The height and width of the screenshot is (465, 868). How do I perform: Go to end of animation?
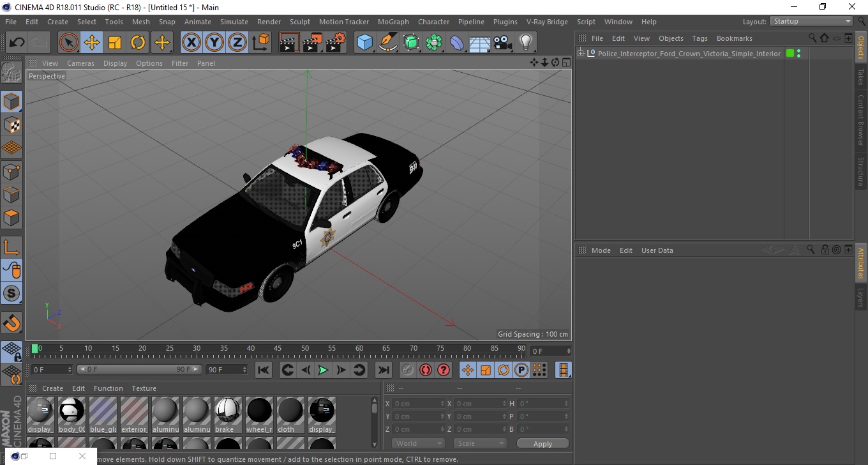click(x=383, y=370)
